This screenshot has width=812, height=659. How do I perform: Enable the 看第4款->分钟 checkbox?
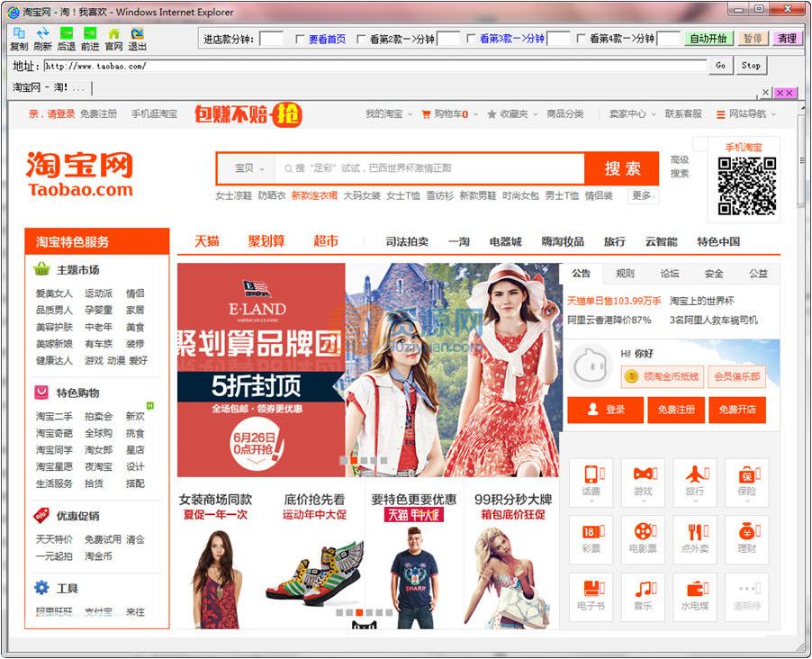pos(581,39)
